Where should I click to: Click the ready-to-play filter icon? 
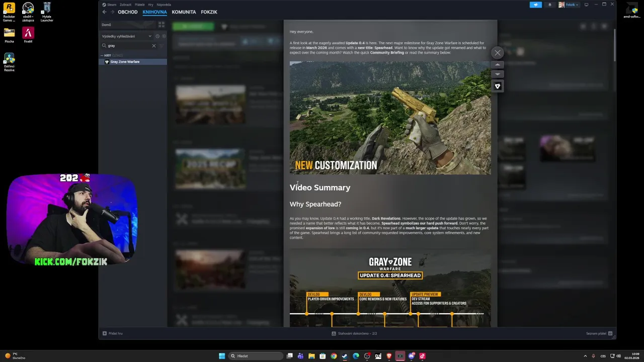click(164, 36)
